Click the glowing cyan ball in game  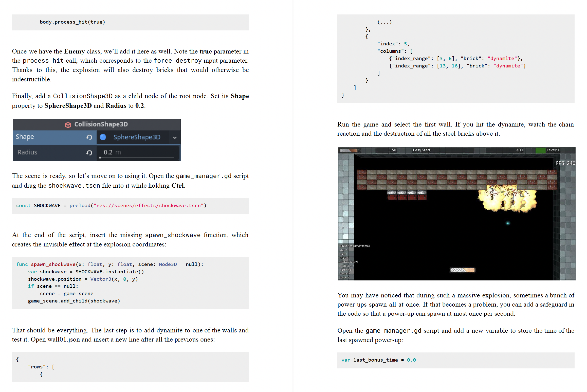(508, 223)
